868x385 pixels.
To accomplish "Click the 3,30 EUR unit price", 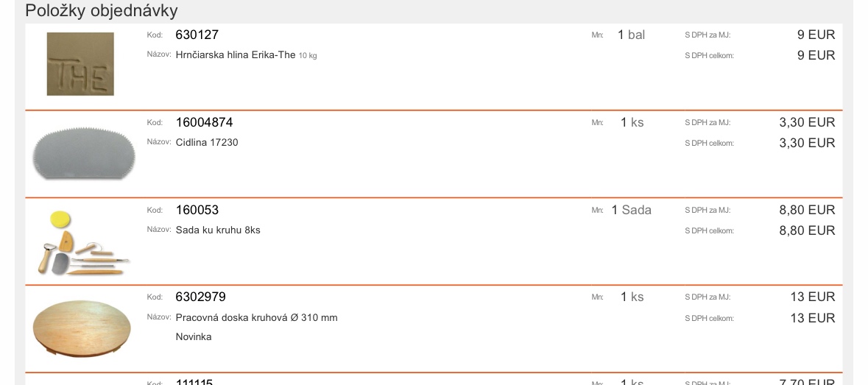I will (x=807, y=122).
